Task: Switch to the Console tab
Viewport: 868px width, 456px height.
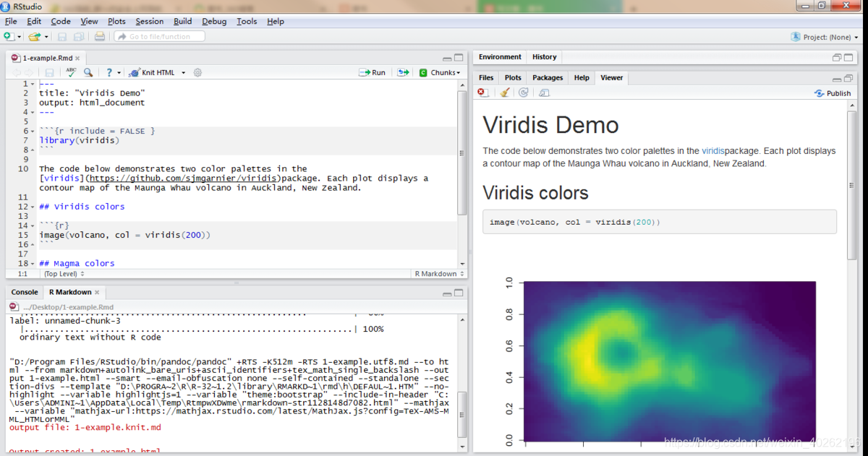Action: [x=25, y=292]
